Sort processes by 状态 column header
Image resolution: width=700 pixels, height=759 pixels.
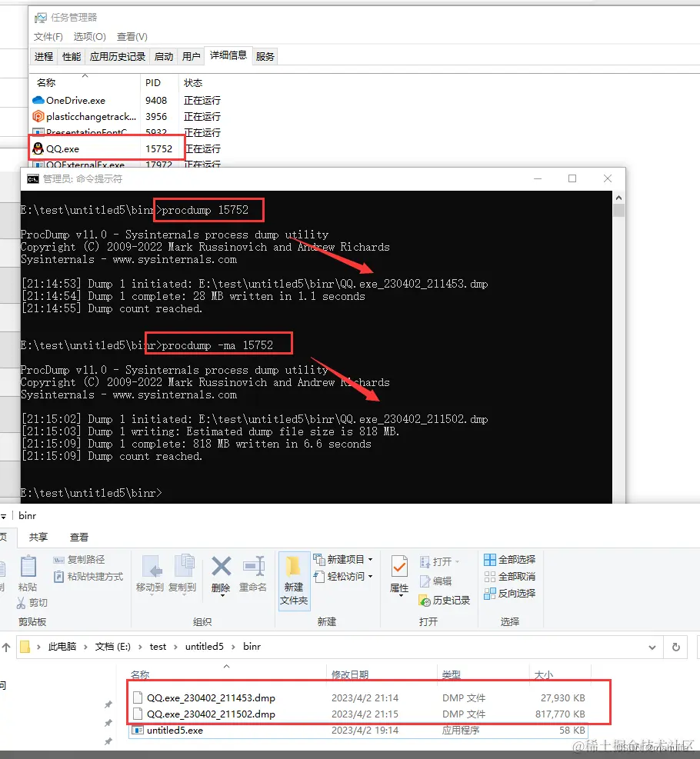[193, 83]
